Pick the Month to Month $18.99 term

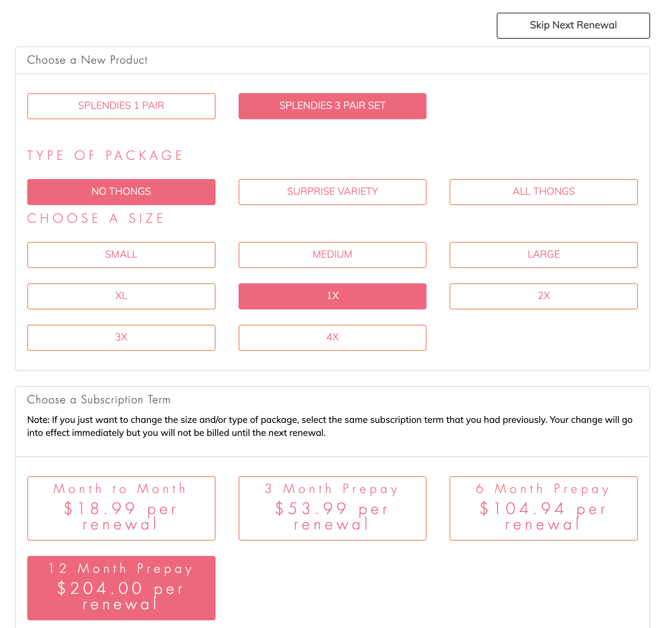pos(121,508)
